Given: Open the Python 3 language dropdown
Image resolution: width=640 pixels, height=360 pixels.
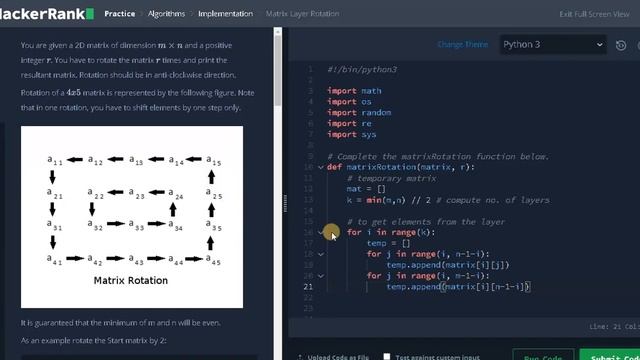Looking at the screenshot, I should tap(553, 44).
